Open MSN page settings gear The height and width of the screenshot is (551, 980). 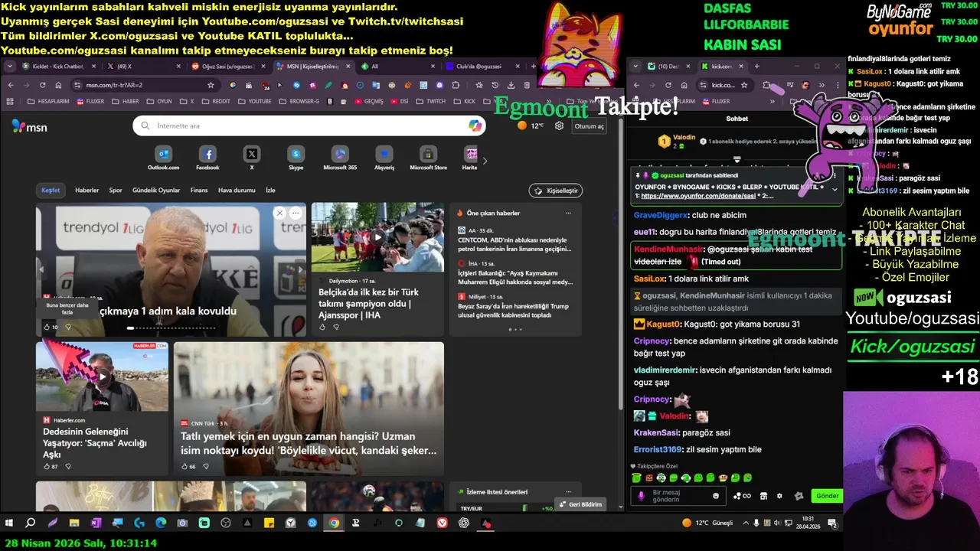tap(559, 126)
